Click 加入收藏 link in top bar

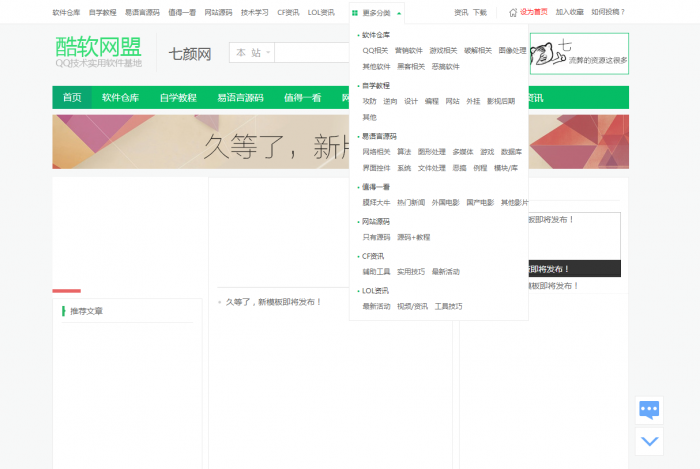click(x=569, y=13)
